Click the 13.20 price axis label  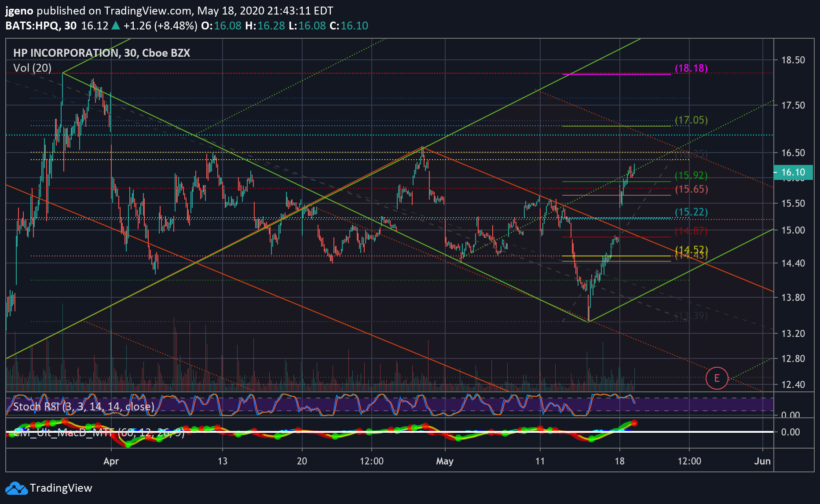pyautogui.click(x=793, y=334)
